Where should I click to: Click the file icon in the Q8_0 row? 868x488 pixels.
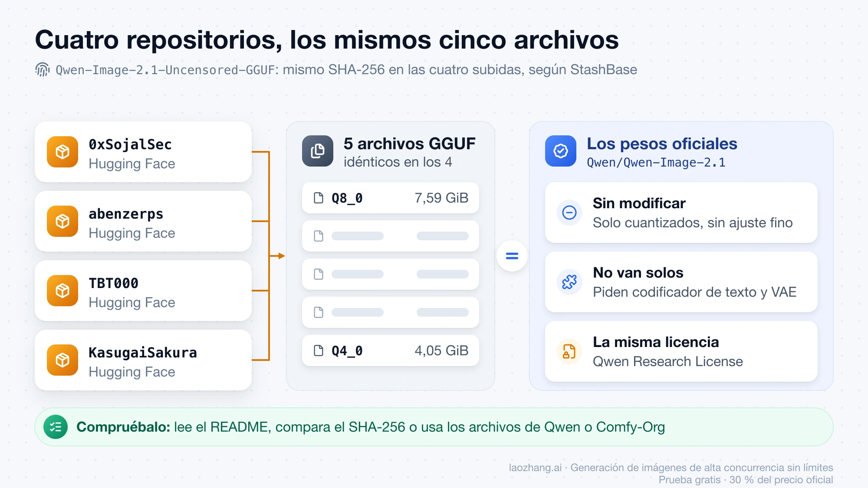[319, 198]
